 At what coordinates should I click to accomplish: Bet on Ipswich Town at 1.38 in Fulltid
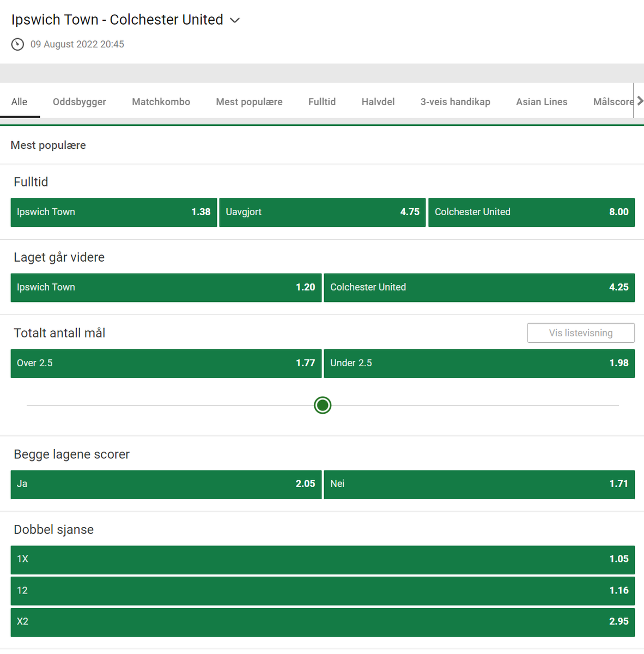pos(114,212)
